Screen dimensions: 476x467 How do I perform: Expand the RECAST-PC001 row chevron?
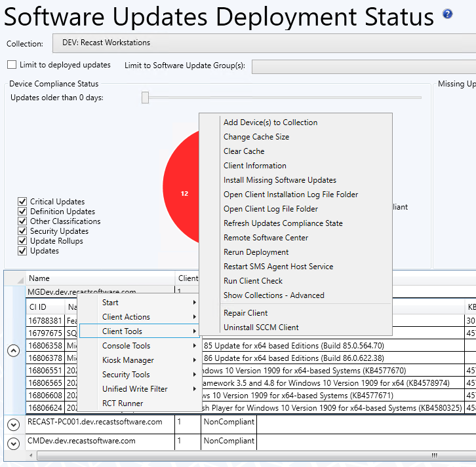tap(13, 424)
